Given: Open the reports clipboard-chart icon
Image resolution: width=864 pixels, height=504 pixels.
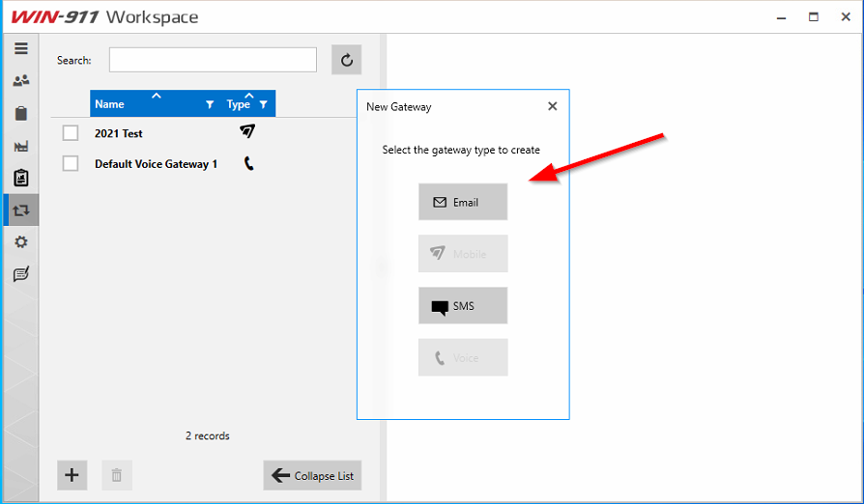Looking at the screenshot, I should [x=21, y=178].
